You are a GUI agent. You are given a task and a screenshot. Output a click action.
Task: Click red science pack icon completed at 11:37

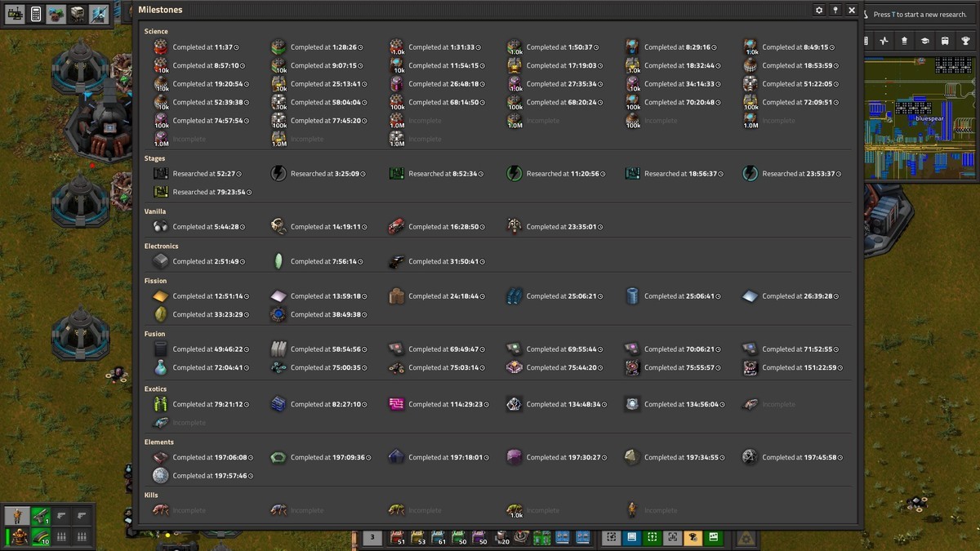click(161, 47)
